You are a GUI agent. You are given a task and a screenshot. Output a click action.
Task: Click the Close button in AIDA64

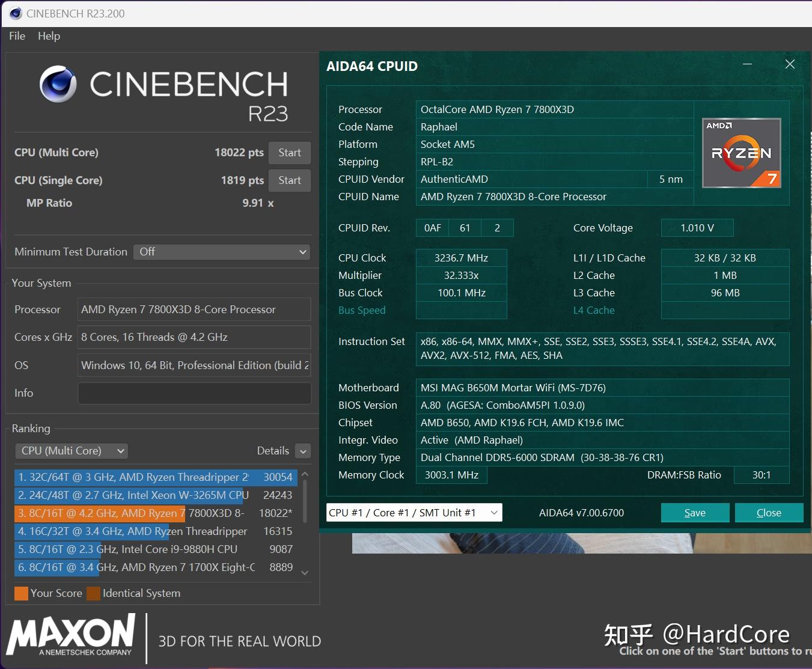coord(769,513)
